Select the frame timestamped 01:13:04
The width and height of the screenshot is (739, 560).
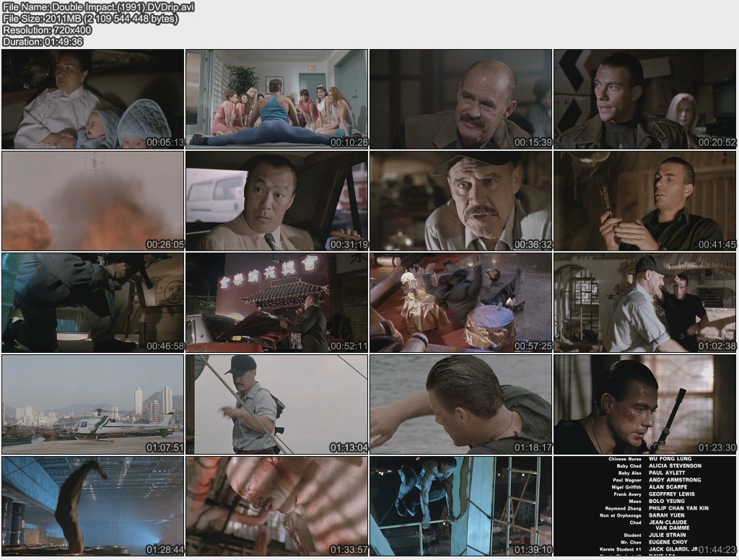coord(277,405)
